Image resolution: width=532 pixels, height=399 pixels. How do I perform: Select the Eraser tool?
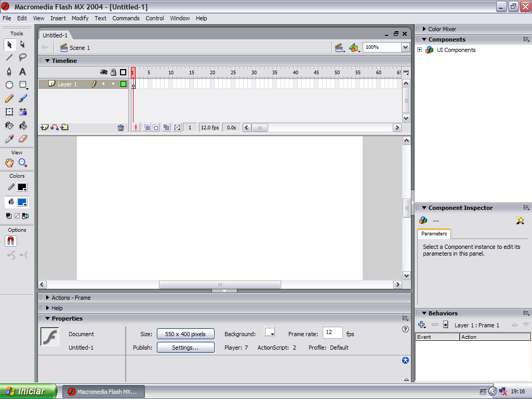pyautogui.click(x=23, y=139)
